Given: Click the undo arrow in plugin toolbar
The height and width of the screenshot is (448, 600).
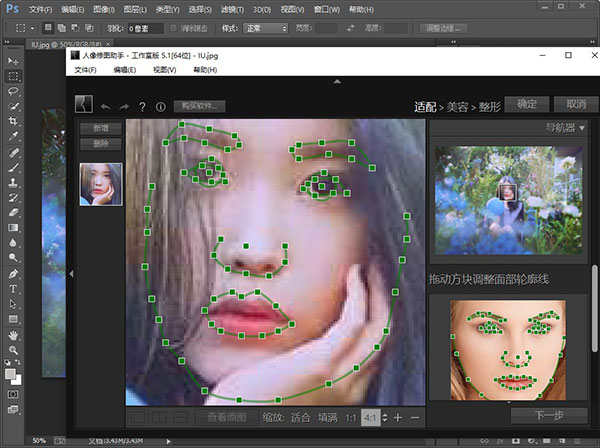Looking at the screenshot, I should point(105,106).
